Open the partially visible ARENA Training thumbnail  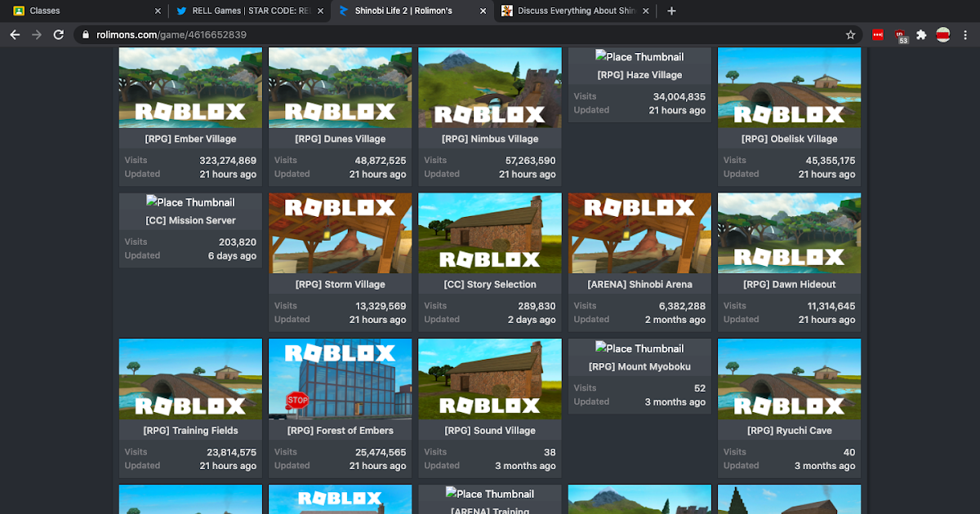(x=490, y=494)
